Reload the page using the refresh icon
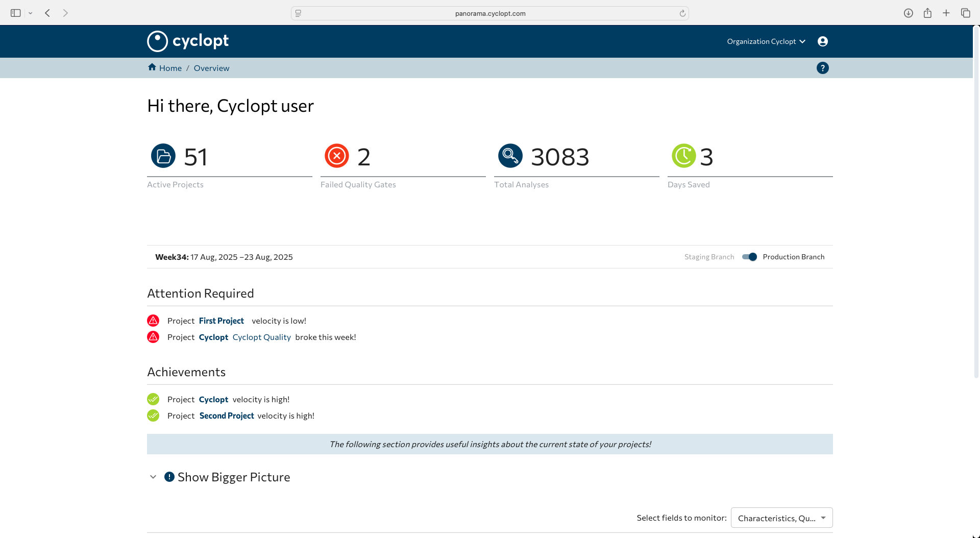 coord(682,13)
